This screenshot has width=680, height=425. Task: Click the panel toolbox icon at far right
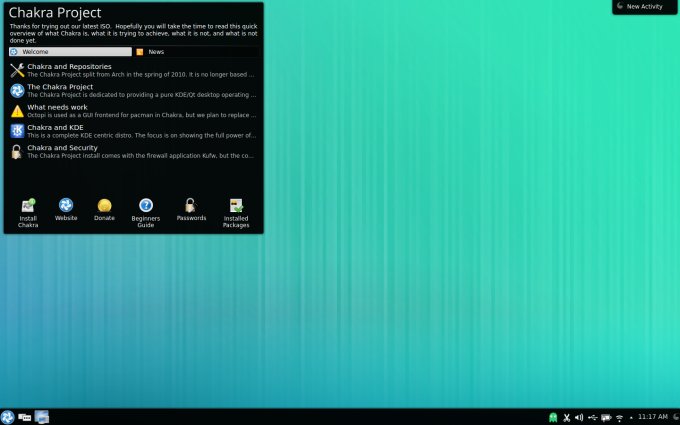677,417
